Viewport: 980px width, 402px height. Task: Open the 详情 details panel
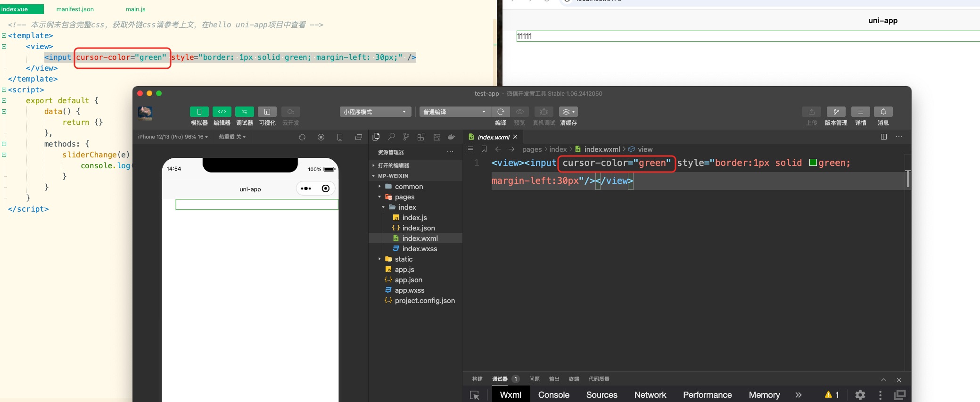pyautogui.click(x=860, y=112)
